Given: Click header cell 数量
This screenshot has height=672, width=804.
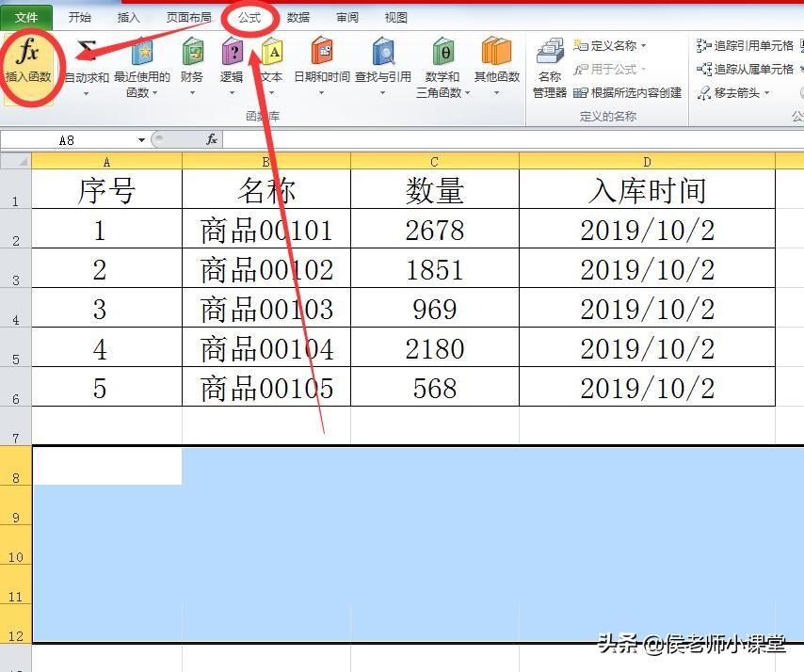Looking at the screenshot, I should coord(435,189).
